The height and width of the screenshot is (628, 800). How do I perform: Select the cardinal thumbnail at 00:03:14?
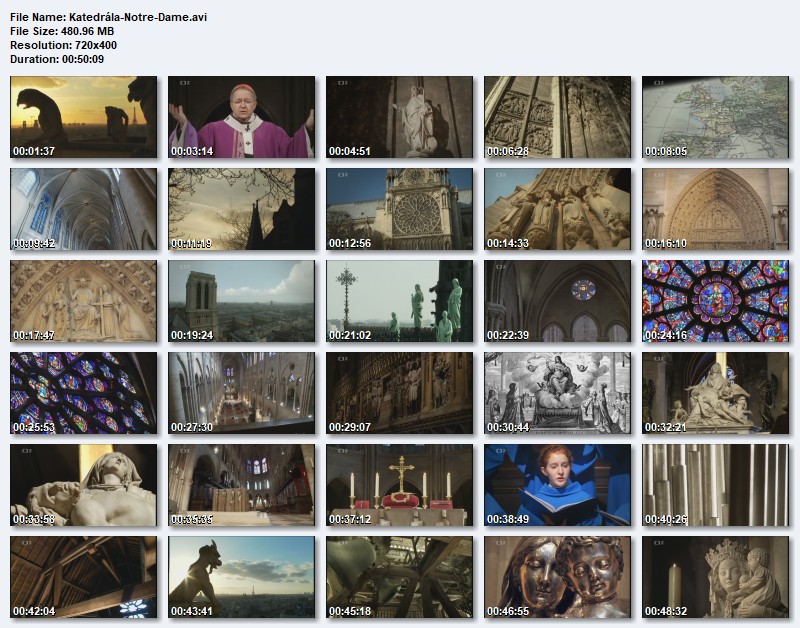click(x=242, y=117)
